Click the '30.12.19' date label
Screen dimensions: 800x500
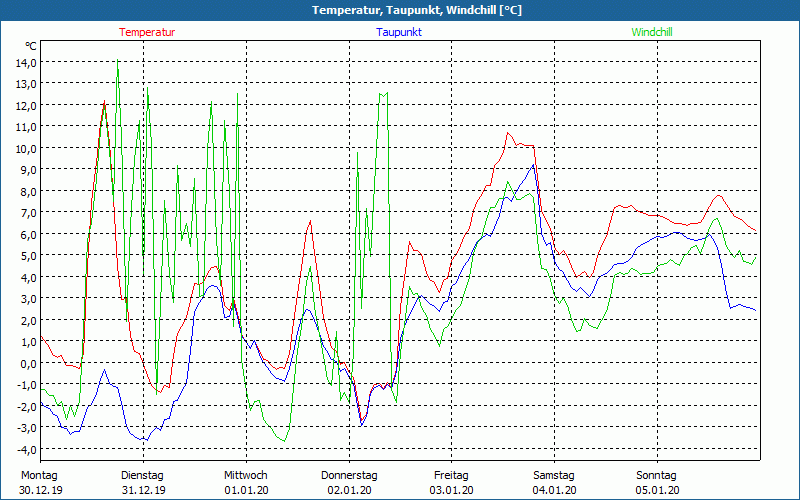(41, 490)
